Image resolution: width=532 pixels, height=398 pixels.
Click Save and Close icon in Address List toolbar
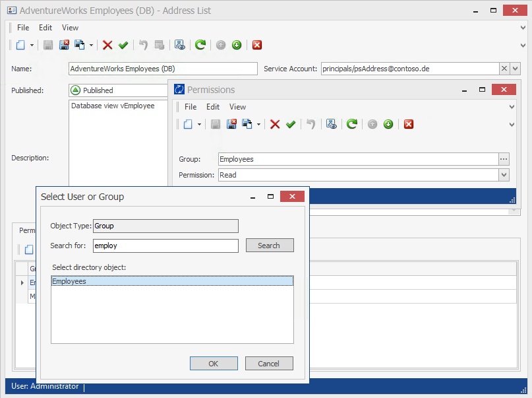tap(64, 45)
